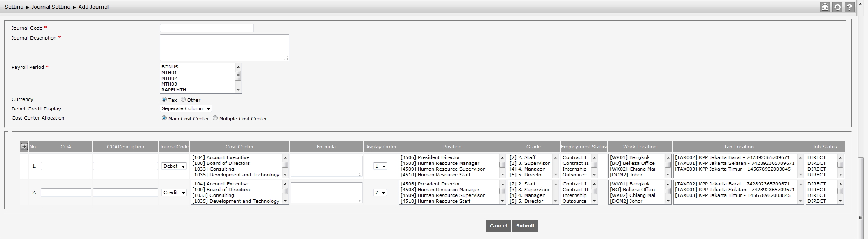
Task: Click the refresh/reload arrow icon
Action: tap(837, 7)
